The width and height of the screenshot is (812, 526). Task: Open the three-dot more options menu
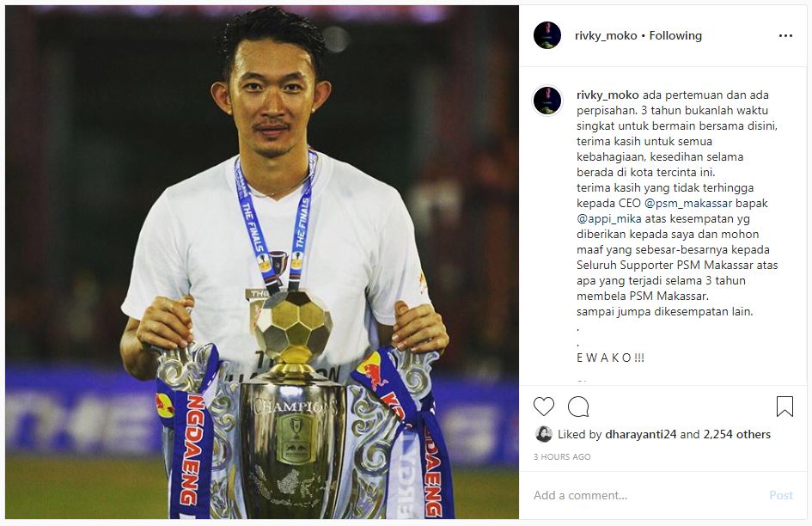[785, 36]
